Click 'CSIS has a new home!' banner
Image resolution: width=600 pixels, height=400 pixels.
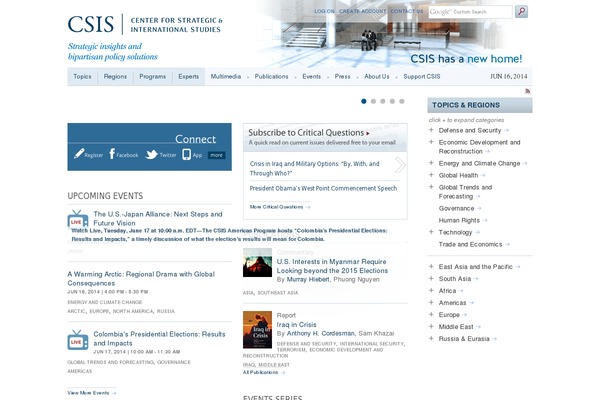(466, 59)
